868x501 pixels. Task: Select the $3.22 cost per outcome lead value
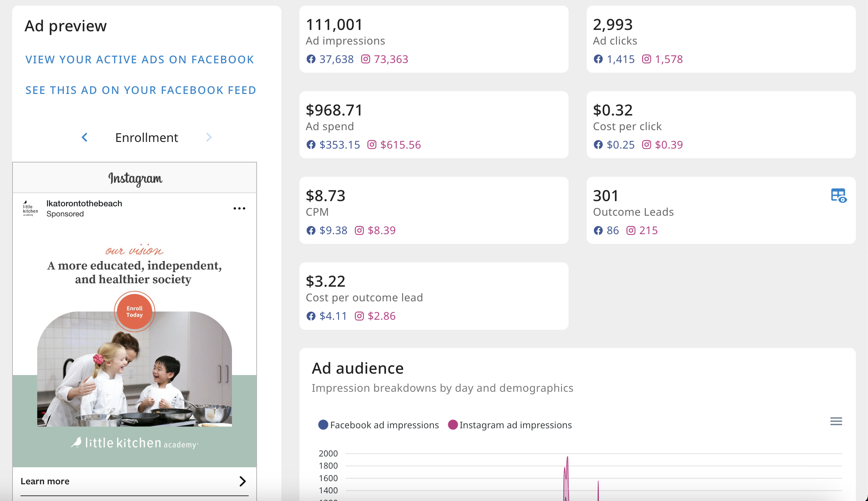click(325, 281)
